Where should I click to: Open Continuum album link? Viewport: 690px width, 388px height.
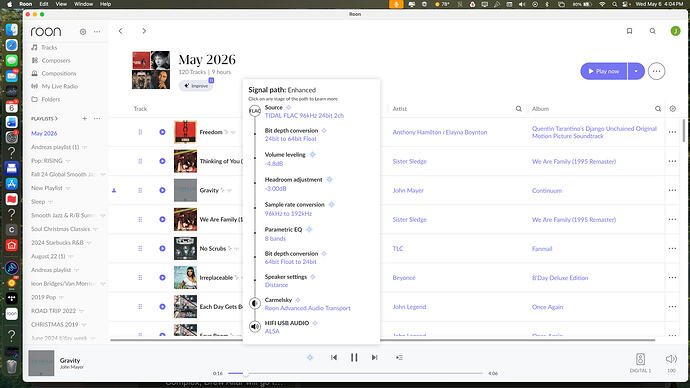[x=547, y=190]
